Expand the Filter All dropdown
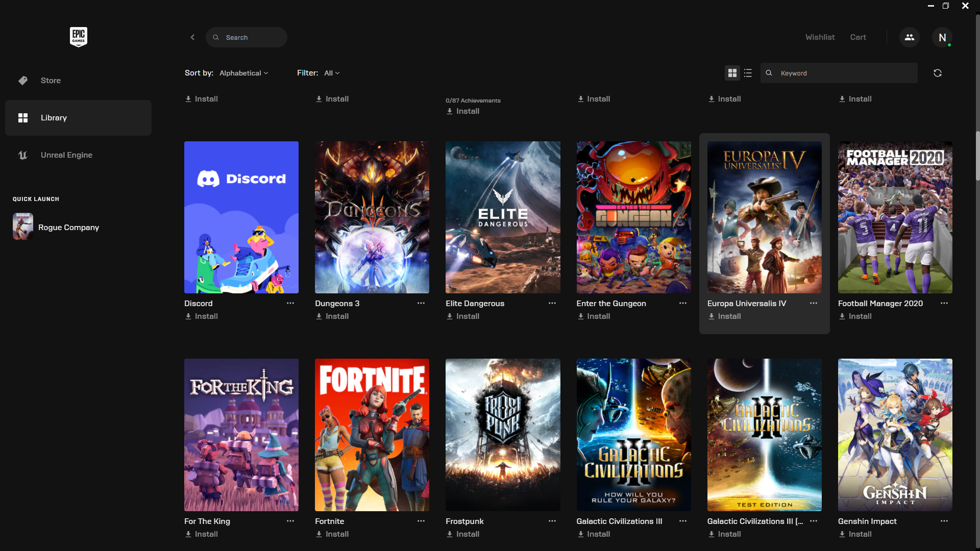The height and width of the screenshot is (551, 980). tap(331, 73)
